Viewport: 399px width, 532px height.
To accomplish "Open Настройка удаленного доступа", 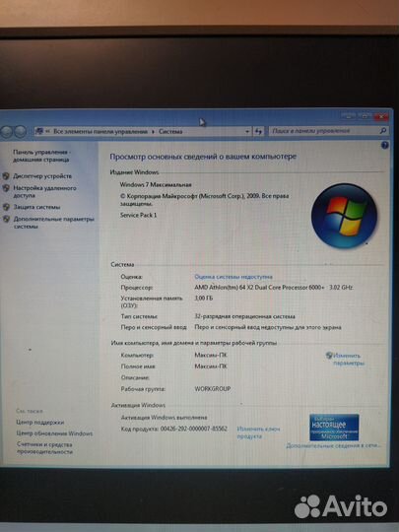I will 44,192.
